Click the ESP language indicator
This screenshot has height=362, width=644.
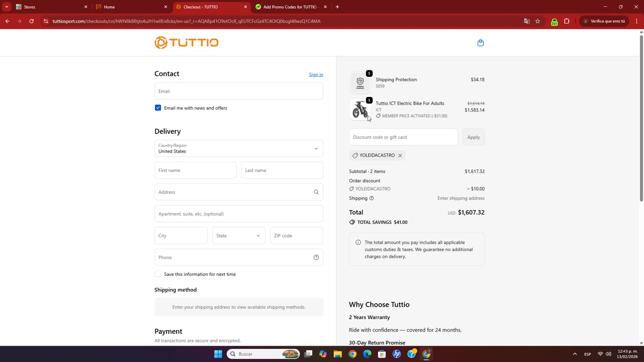point(587,354)
